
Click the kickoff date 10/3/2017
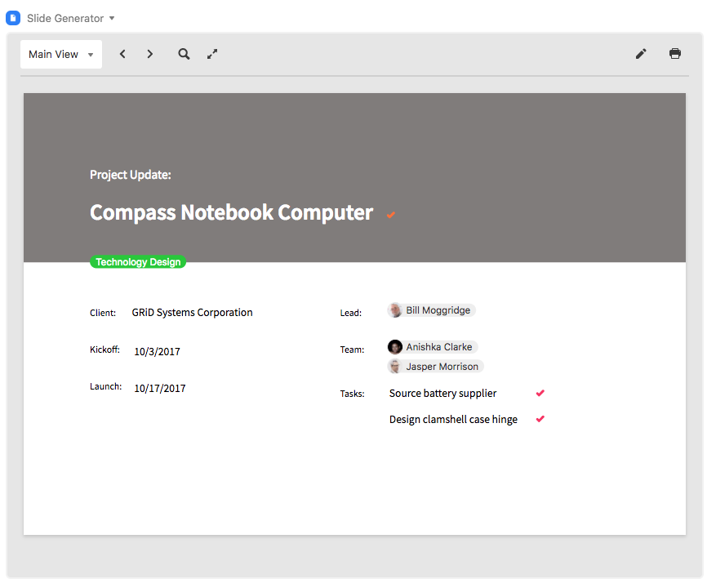coord(157,352)
